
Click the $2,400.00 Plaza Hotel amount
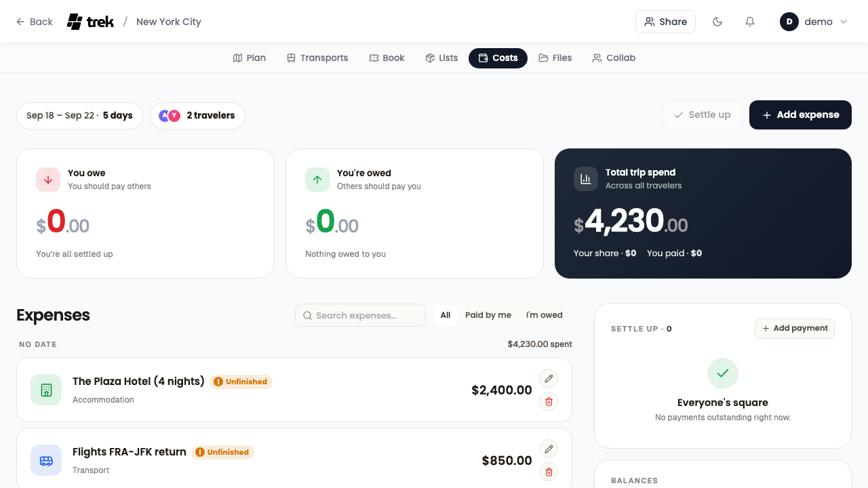click(x=502, y=390)
